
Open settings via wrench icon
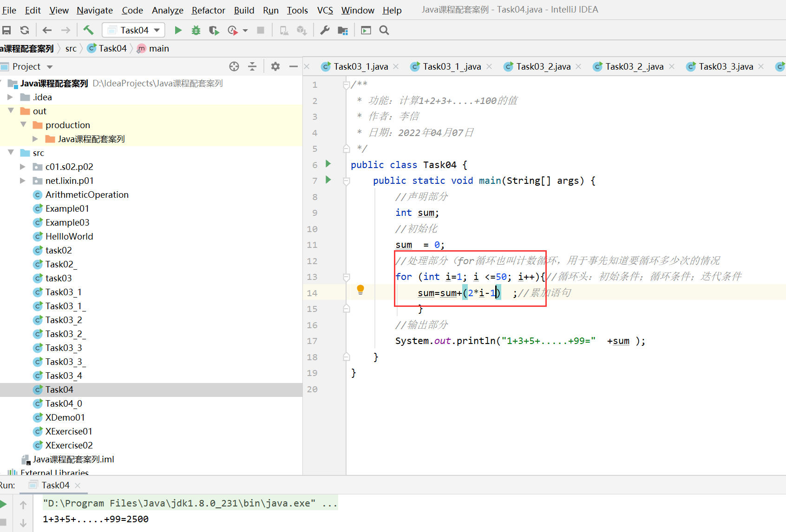pyautogui.click(x=325, y=30)
